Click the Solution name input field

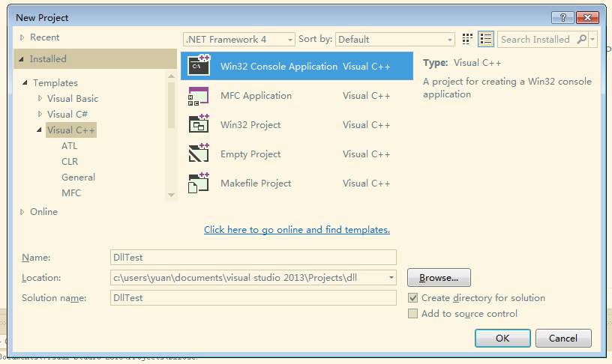coord(253,298)
